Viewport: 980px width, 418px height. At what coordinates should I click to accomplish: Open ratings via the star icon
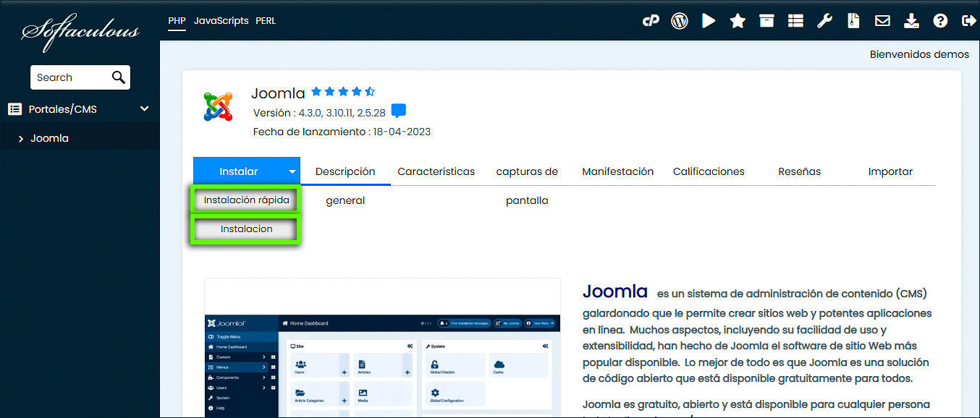pos(737,20)
